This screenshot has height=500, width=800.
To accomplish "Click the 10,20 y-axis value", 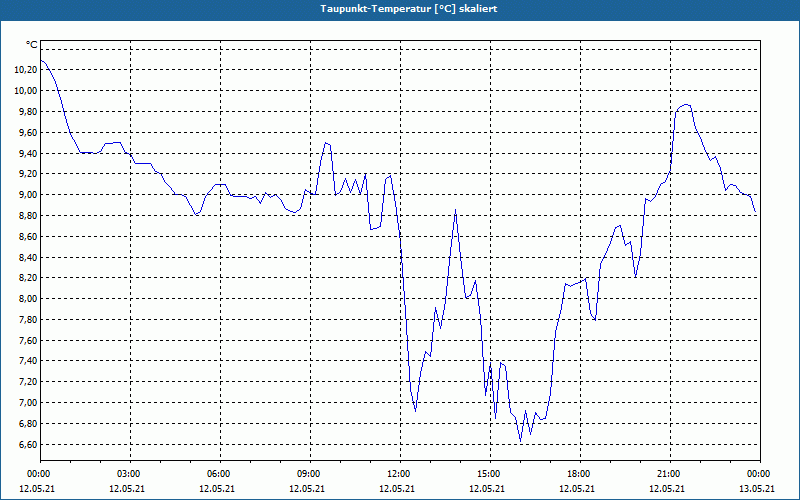I will 26,70.
